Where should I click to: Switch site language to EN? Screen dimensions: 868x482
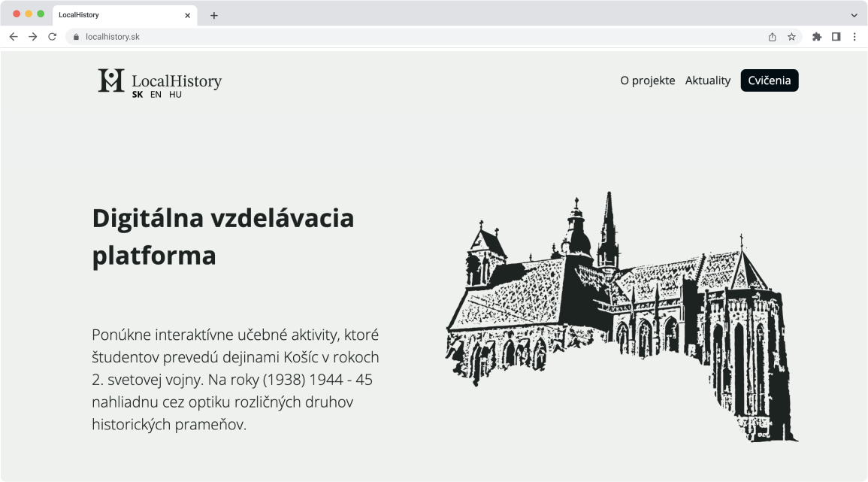click(156, 95)
